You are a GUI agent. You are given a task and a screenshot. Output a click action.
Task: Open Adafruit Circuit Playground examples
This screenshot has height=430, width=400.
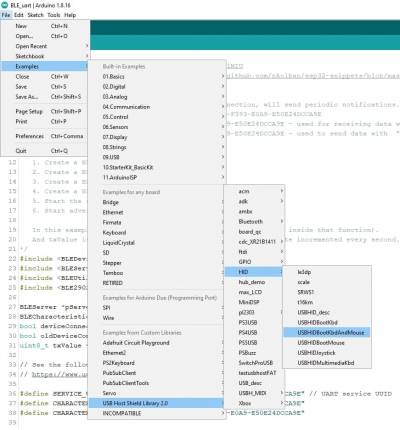156,343
